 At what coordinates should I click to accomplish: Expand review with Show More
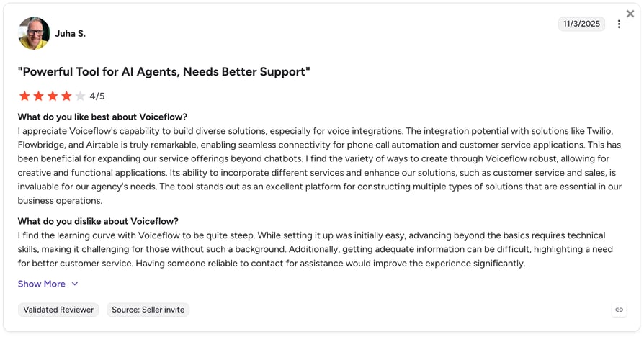[42, 284]
